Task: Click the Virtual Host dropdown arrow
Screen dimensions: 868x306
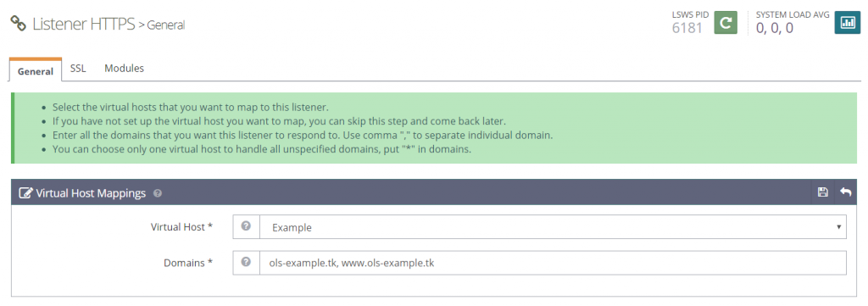Action: tap(839, 227)
